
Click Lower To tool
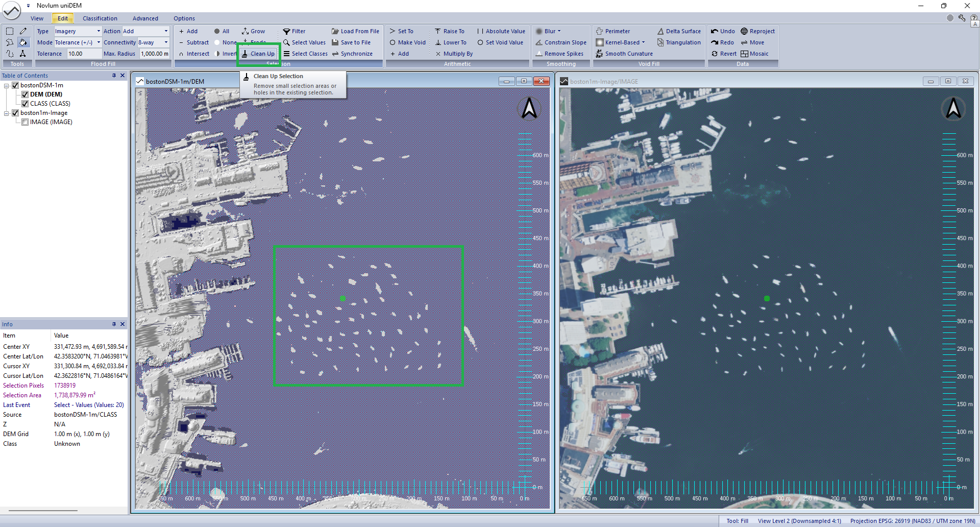[450, 42]
